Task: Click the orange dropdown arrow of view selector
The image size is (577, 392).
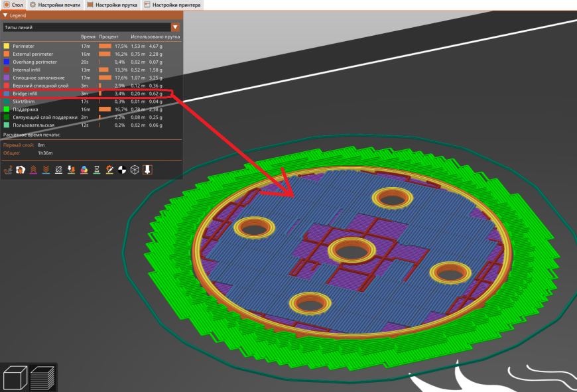Action: 176,27
